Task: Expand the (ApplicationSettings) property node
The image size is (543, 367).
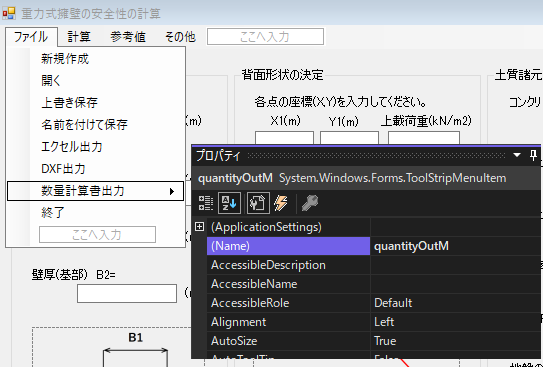Action: (199, 227)
